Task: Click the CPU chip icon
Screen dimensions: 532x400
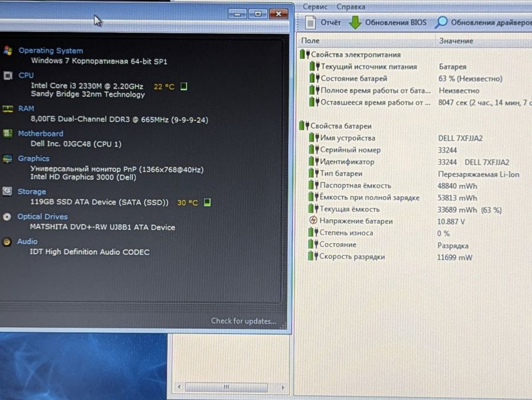Action: point(8,75)
